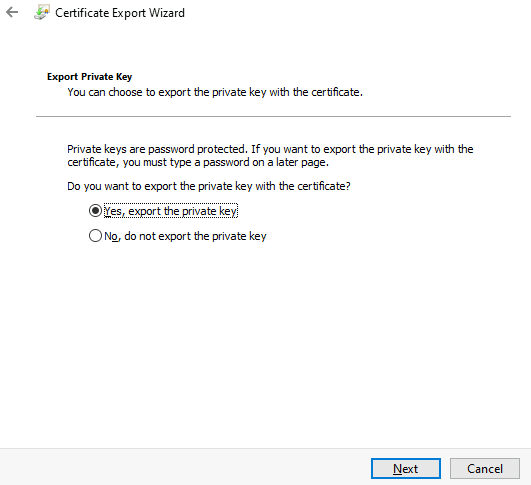Click the underlined Y of the Yes option

[107, 211]
